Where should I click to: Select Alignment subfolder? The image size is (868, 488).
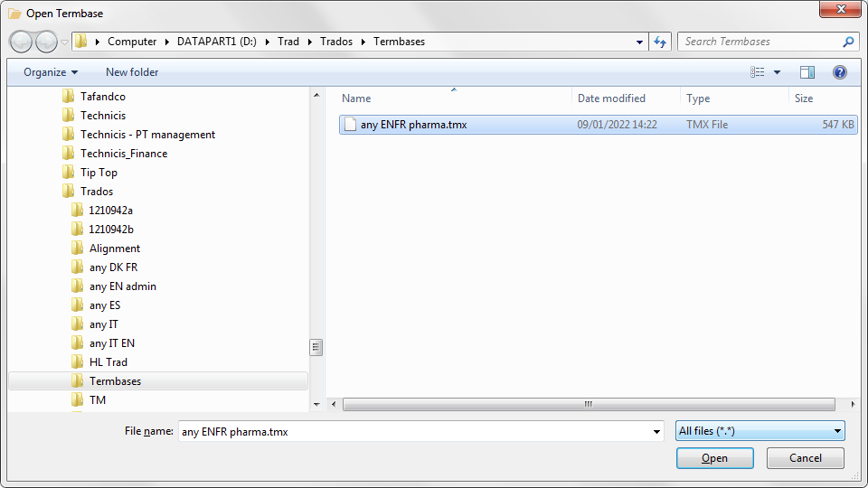(x=115, y=248)
